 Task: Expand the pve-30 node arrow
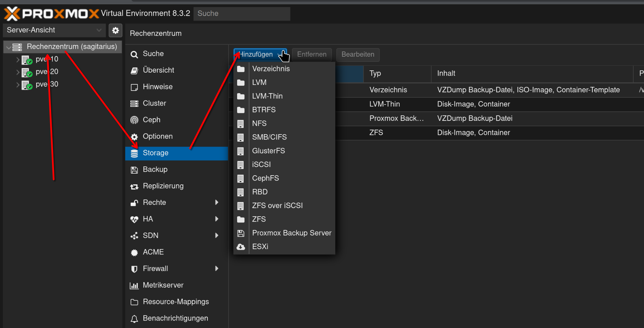18,85
